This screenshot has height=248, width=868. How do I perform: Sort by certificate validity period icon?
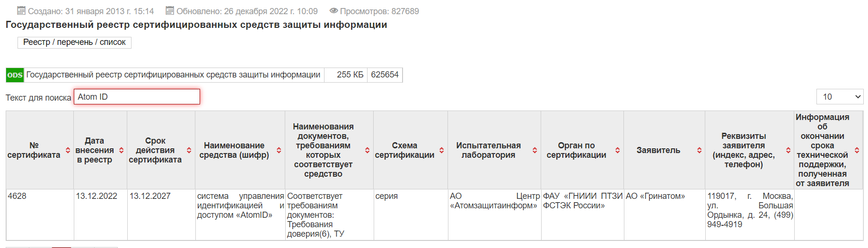pyautogui.click(x=189, y=150)
